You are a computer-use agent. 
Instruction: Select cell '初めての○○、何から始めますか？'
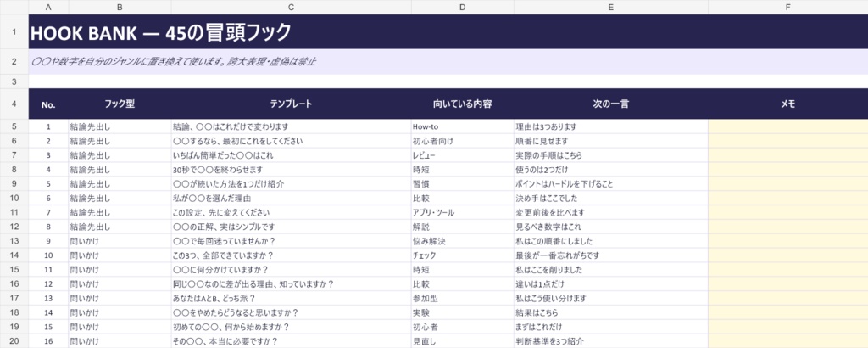[292, 327]
